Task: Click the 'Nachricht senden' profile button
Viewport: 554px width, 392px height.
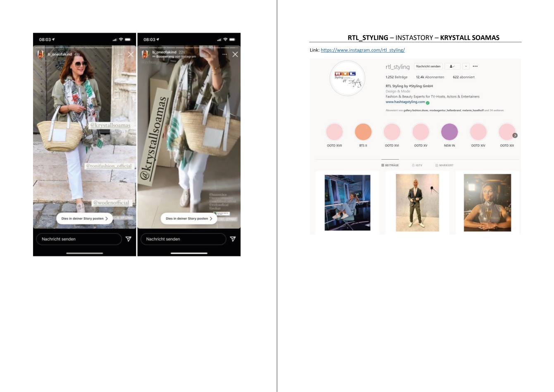Action: pyautogui.click(x=428, y=66)
